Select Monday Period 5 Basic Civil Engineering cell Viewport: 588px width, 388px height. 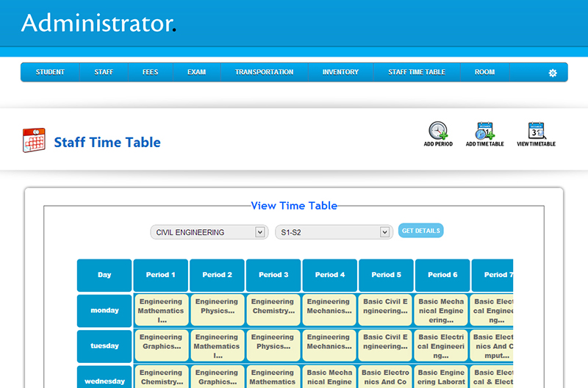tap(386, 311)
